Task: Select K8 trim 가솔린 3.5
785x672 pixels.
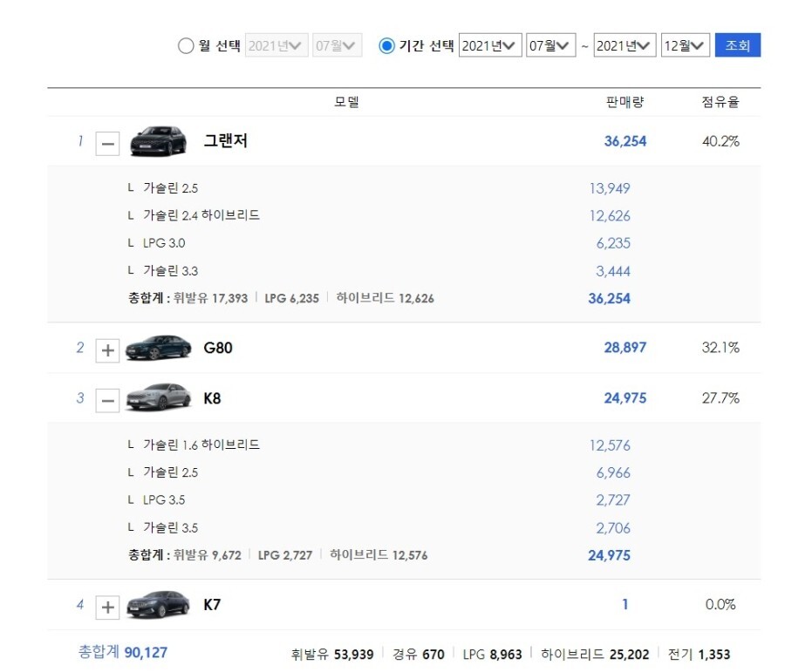Action: pos(170,527)
